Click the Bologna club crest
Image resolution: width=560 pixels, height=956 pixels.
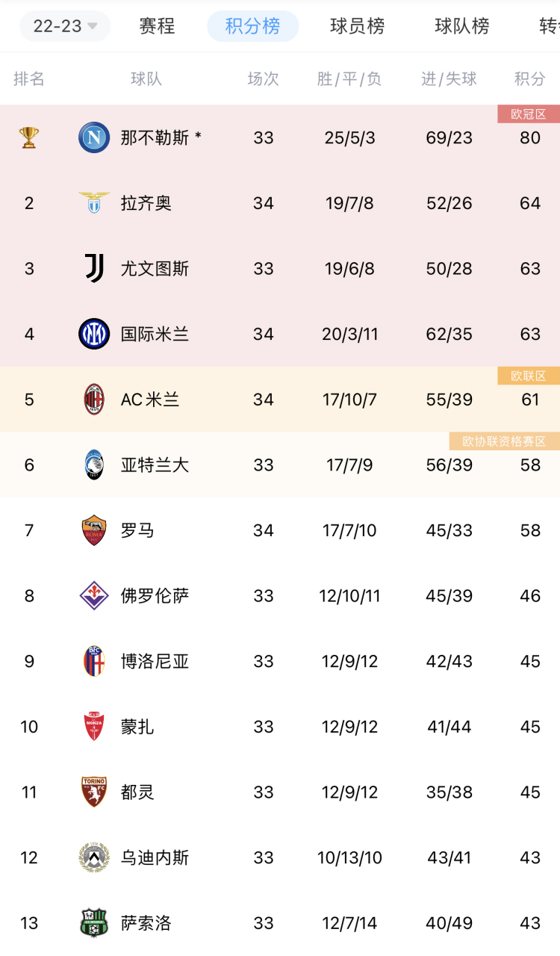93,661
